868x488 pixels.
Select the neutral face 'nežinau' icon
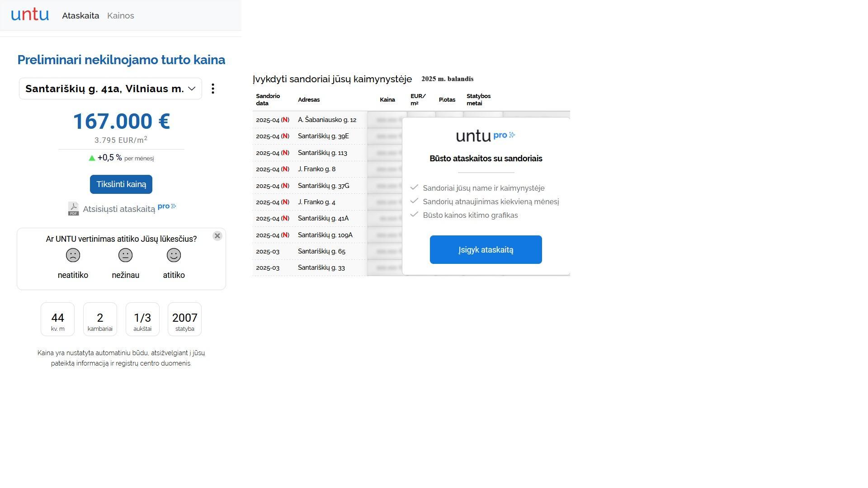[125, 255]
